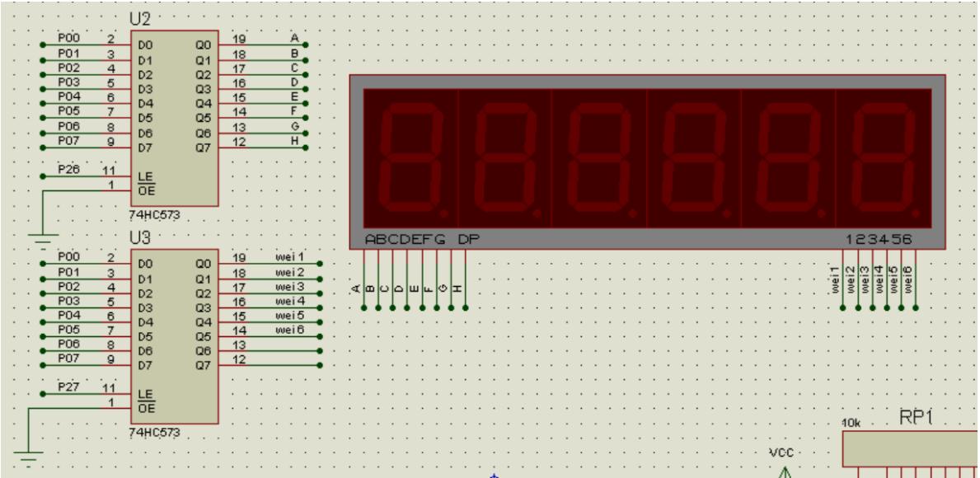980x478 pixels.
Task: Select the 10k value label on RP1
Action: [851, 422]
